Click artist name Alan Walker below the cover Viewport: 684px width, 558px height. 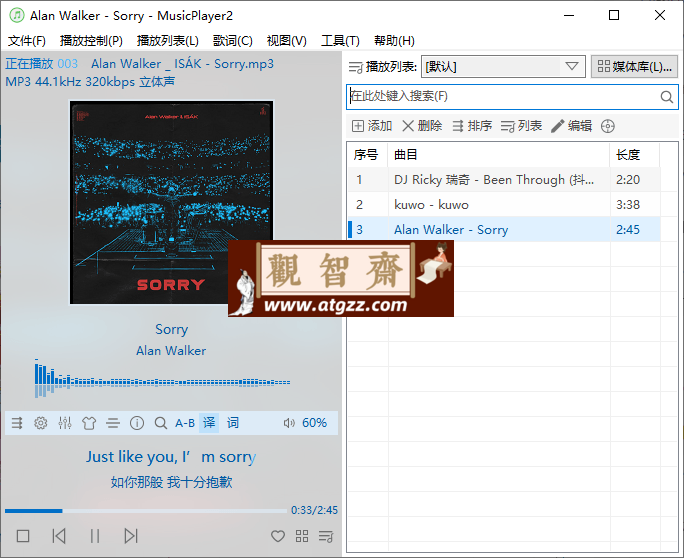click(171, 351)
